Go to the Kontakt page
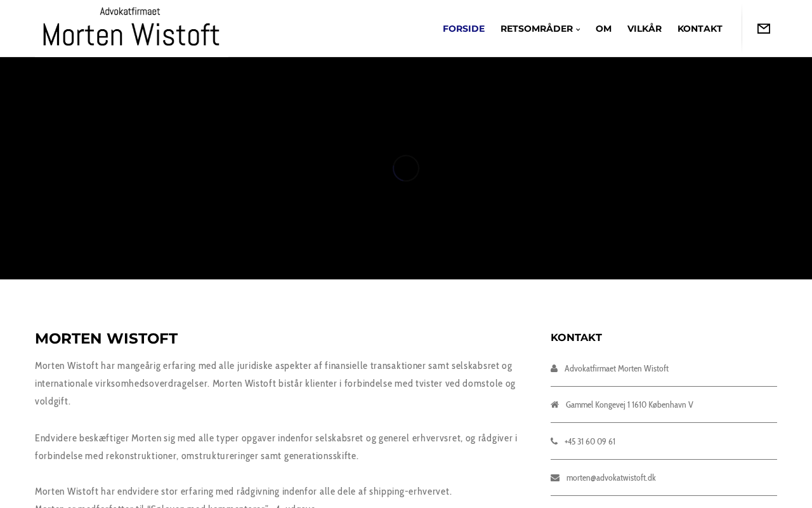812x508 pixels. click(x=700, y=29)
